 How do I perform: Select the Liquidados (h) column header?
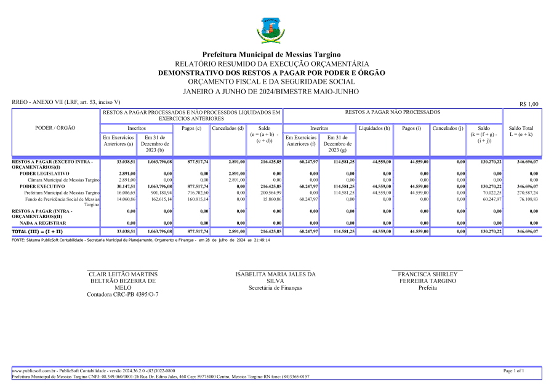click(374, 128)
